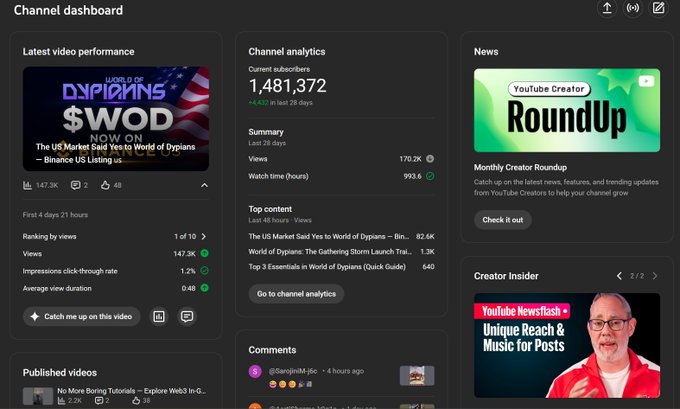Collapse the latest video performance details chevron
Viewport: 680px width, 409px height.
[x=204, y=185]
